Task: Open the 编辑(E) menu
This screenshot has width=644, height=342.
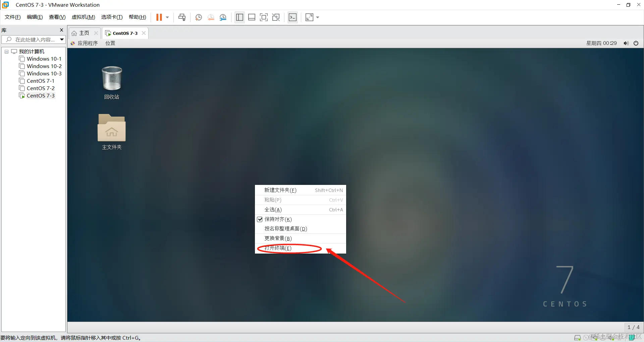Action: point(35,17)
